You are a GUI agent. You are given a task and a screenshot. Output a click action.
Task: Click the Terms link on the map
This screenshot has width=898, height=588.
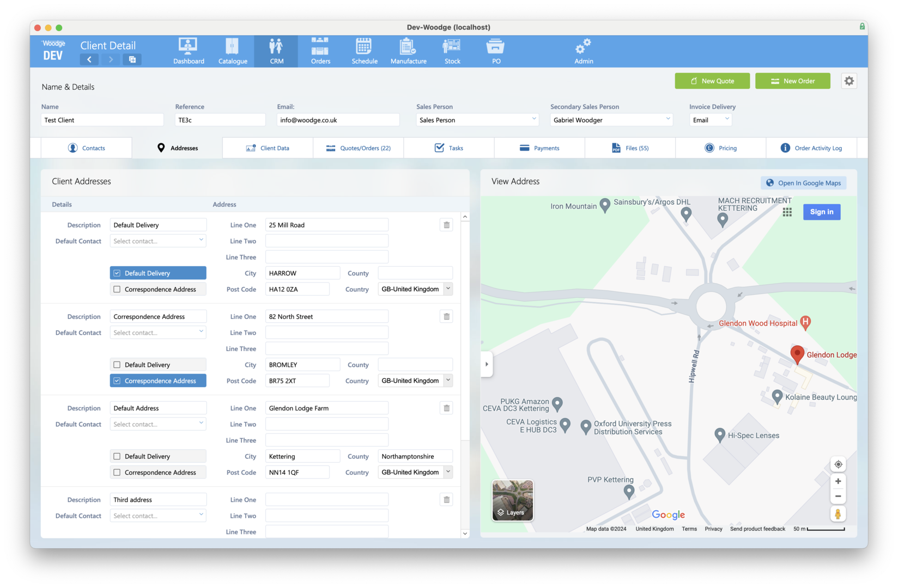[x=689, y=529]
